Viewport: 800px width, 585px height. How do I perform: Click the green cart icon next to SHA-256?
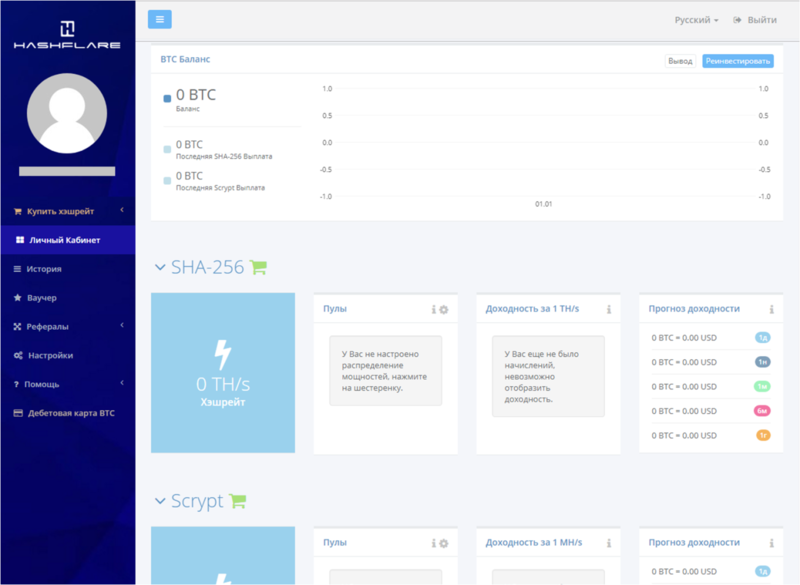click(258, 267)
